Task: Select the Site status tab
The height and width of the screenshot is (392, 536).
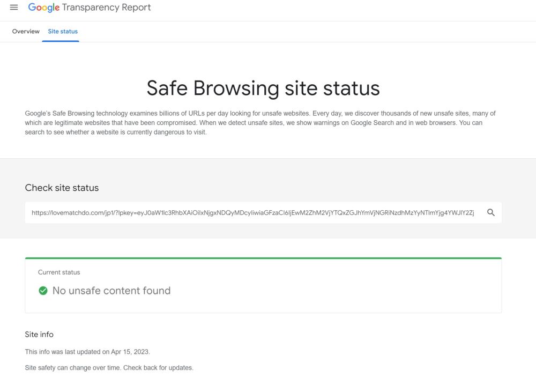Action: 62,31
